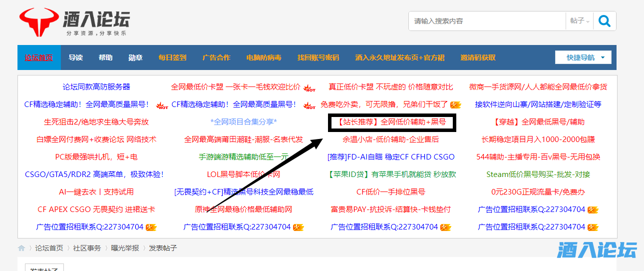Click the magnifier search icon
644x271 pixels.
[605, 21]
